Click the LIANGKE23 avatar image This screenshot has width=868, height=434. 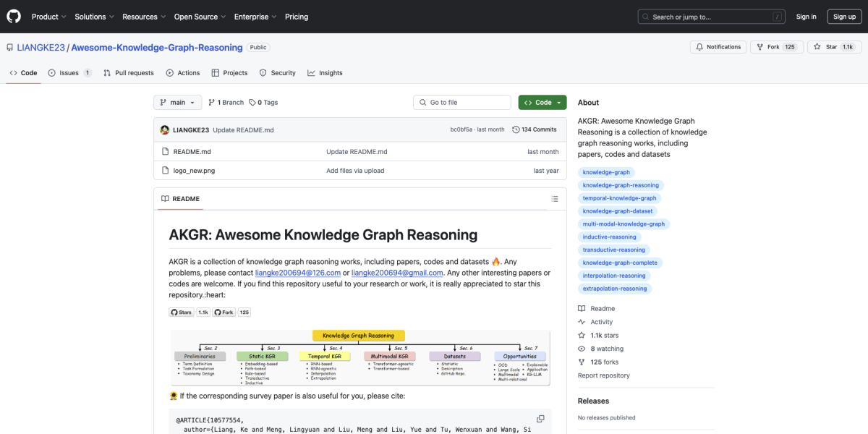click(165, 129)
